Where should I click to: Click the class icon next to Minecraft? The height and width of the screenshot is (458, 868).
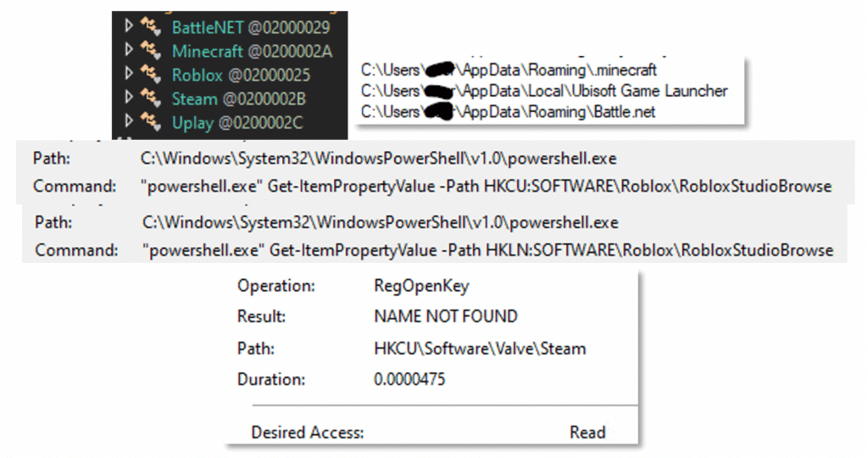[x=151, y=52]
